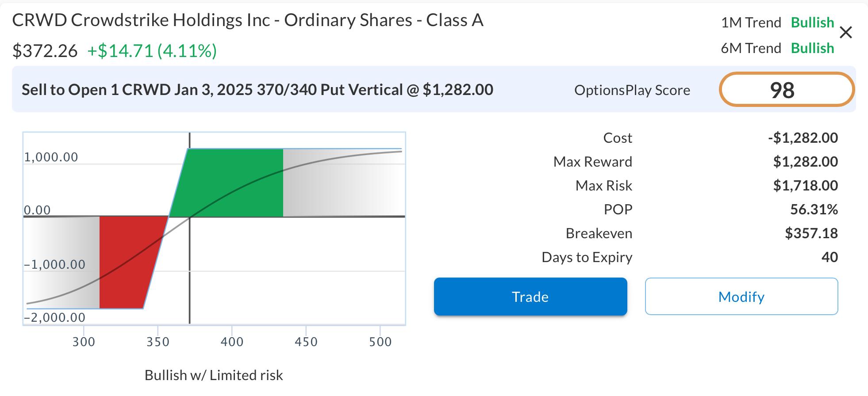This screenshot has height=396, width=868.
Task: Select the Breakeven $357.18 value
Action: tap(811, 233)
